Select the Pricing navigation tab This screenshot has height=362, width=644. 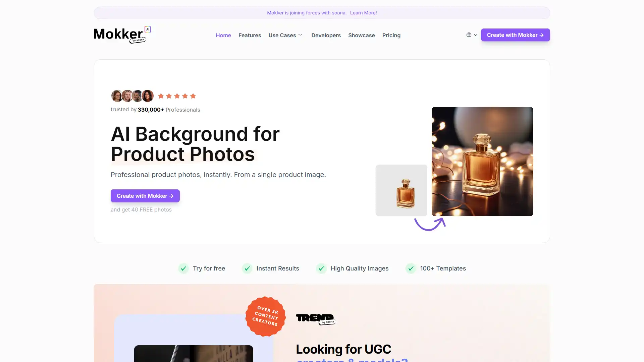(x=391, y=35)
